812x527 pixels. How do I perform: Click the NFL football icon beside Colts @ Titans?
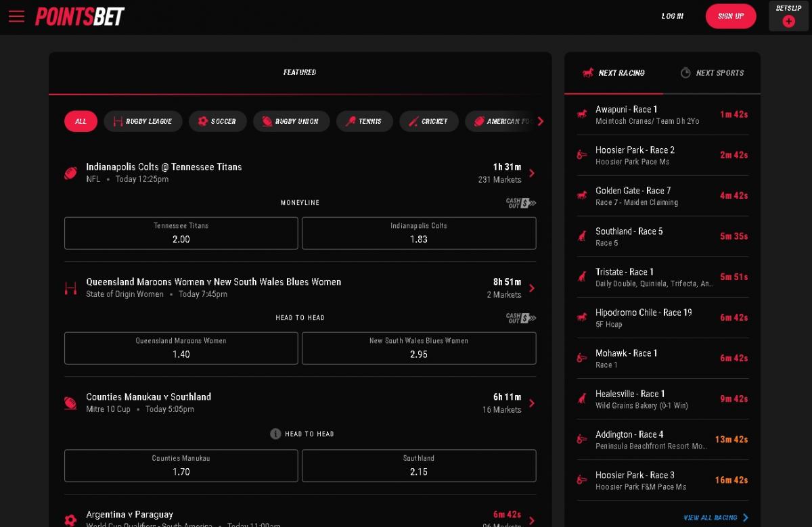coord(70,173)
